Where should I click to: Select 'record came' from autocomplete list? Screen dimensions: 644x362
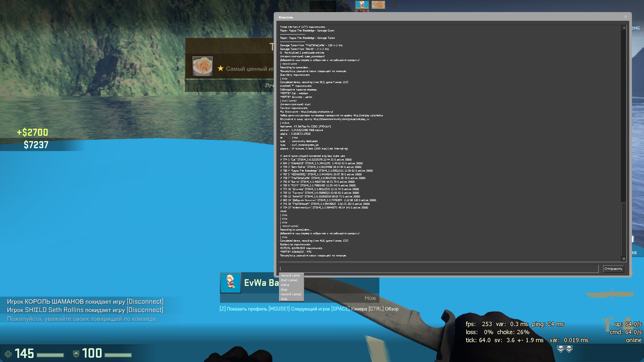290,276
